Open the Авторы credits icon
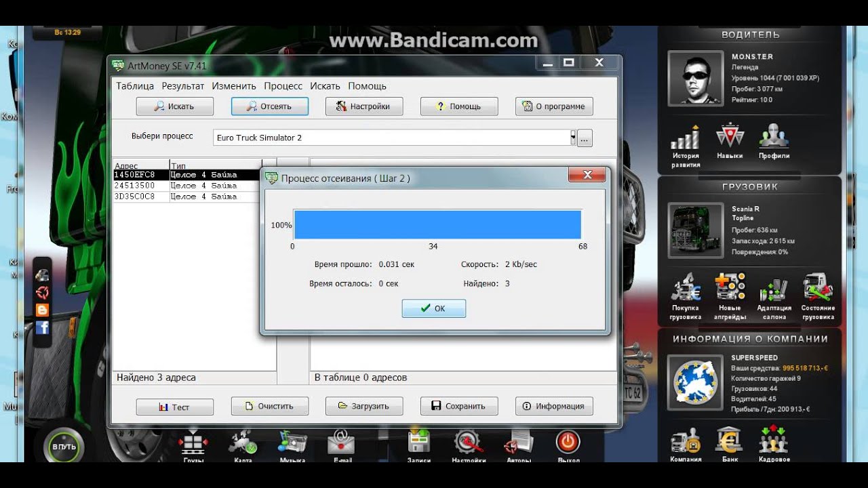This screenshot has width=868, height=488. [519, 443]
